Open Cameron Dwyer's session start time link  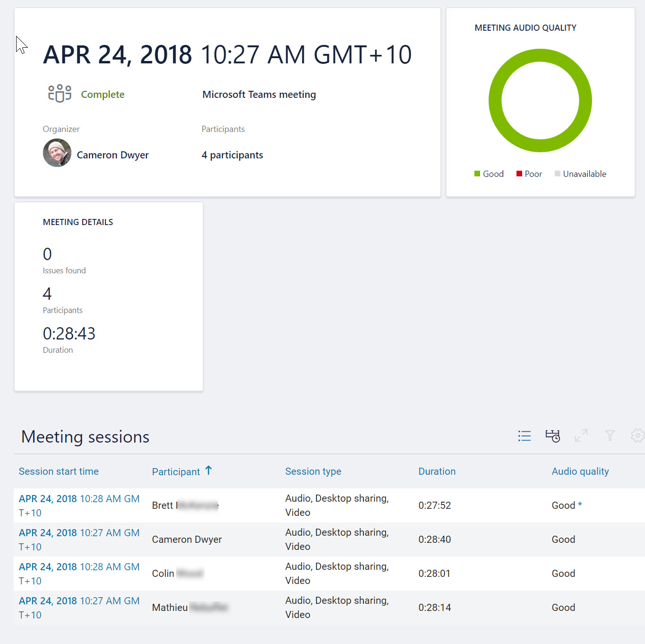[x=79, y=540]
